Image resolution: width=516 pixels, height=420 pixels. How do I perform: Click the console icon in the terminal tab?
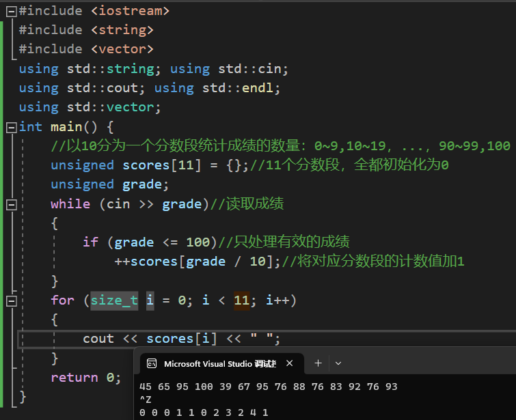(x=152, y=364)
